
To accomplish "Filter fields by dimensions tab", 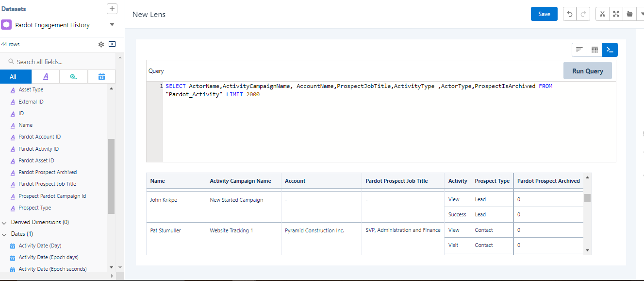I will [46, 76].
